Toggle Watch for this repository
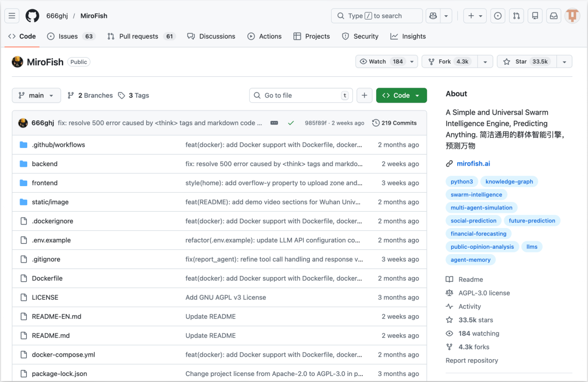Viewport: 588px width, 382px height. (x=381, y=61)
